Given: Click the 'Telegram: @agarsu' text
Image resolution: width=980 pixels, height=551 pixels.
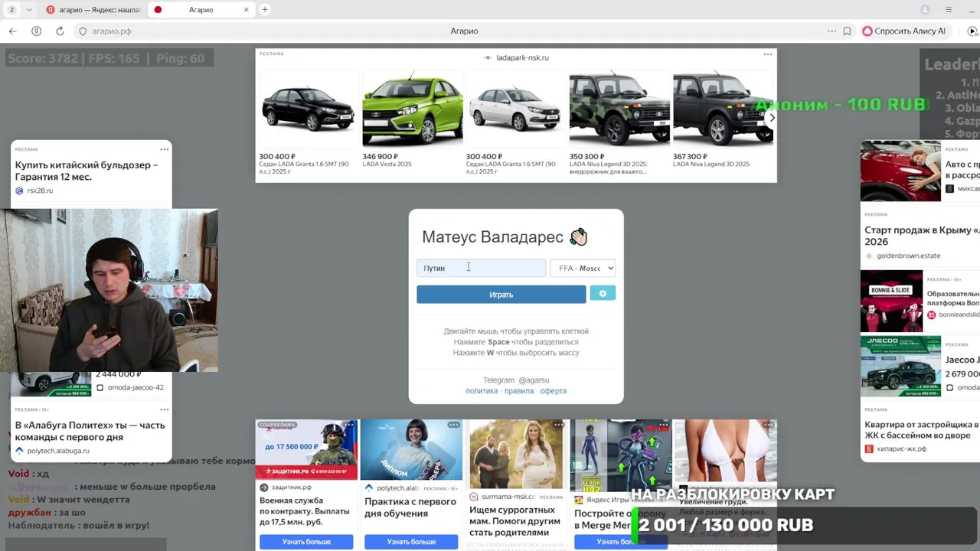Looking at the screenshot, I should pyautogui.click(x=516, y=380).
